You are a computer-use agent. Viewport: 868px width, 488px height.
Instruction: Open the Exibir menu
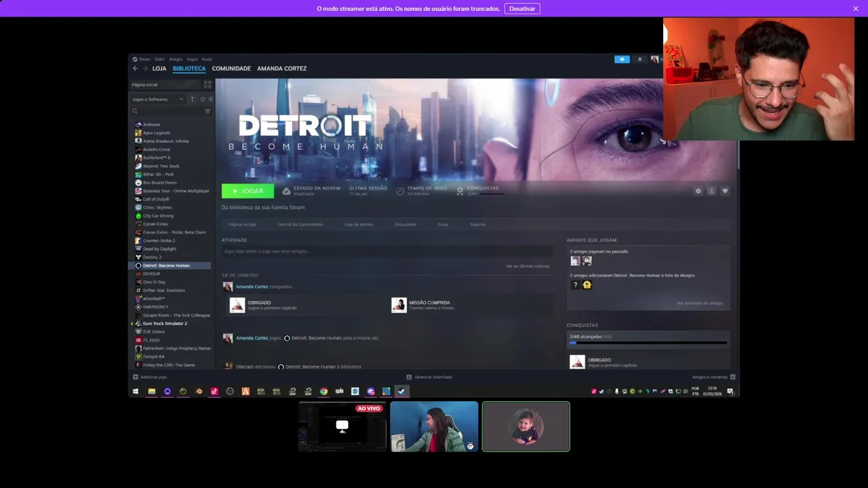pos(159,59)
